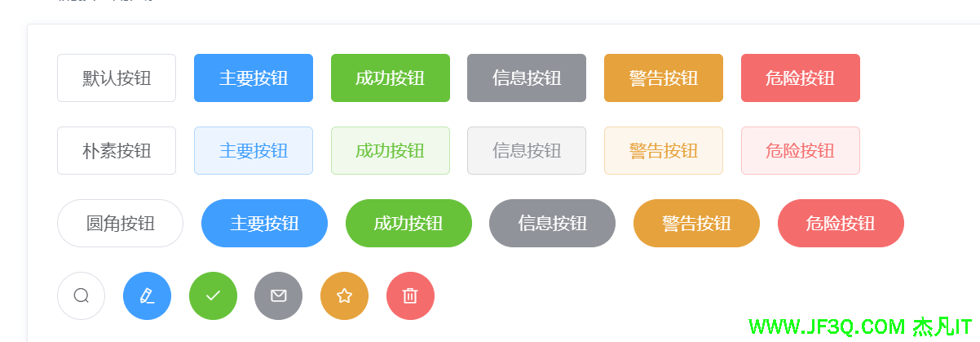Click the gray circular mail envelope button
Screen dimensions: 980x342
coord(278,295)
